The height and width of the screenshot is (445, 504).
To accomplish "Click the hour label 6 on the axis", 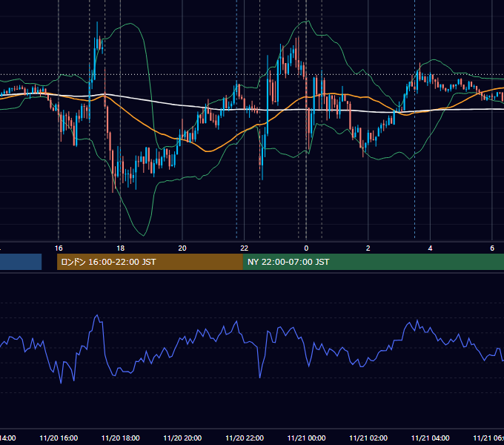I will 492,248.
